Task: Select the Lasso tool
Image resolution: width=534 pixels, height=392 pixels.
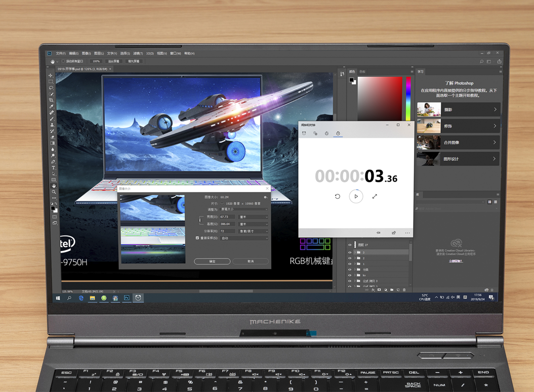Action: point(51,88)
